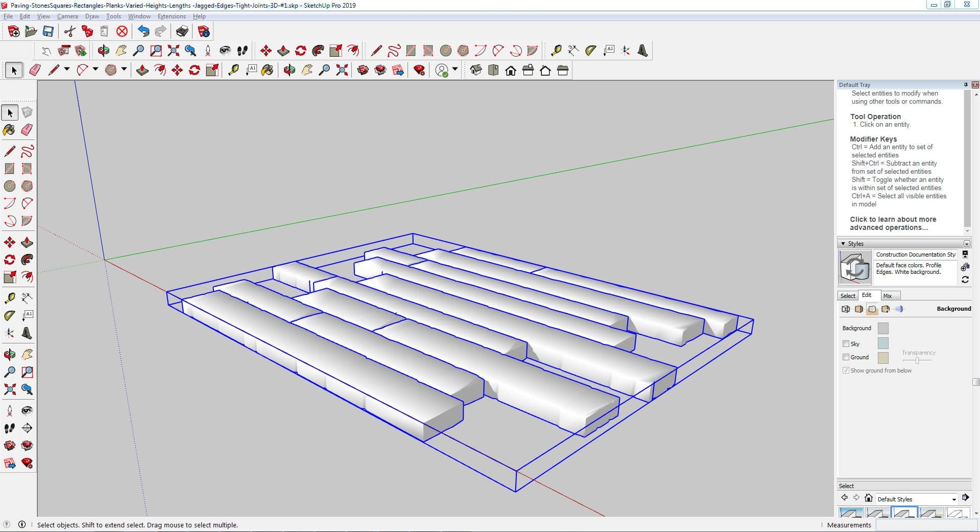Image resolution: width=980 pixels, height=532 pixels.
Task: Select the Tape Measure tool in left toolbar
Action: (9, 298)
